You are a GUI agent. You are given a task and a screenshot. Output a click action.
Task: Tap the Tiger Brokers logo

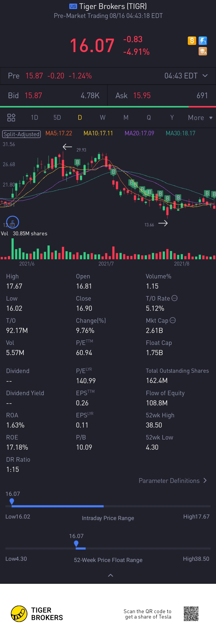click(x=37, y=614)
